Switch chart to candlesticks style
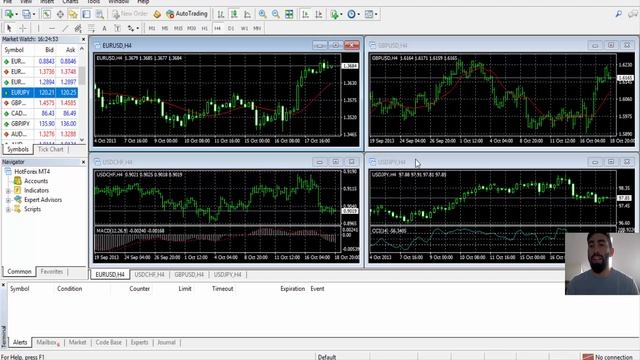The image size is (640, 360). (x=234, y=14)
